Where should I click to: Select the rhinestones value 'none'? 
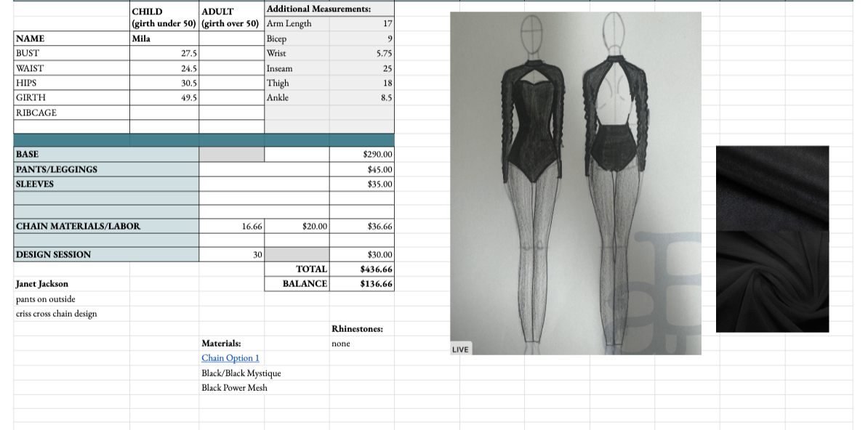[x=361, y=344]
